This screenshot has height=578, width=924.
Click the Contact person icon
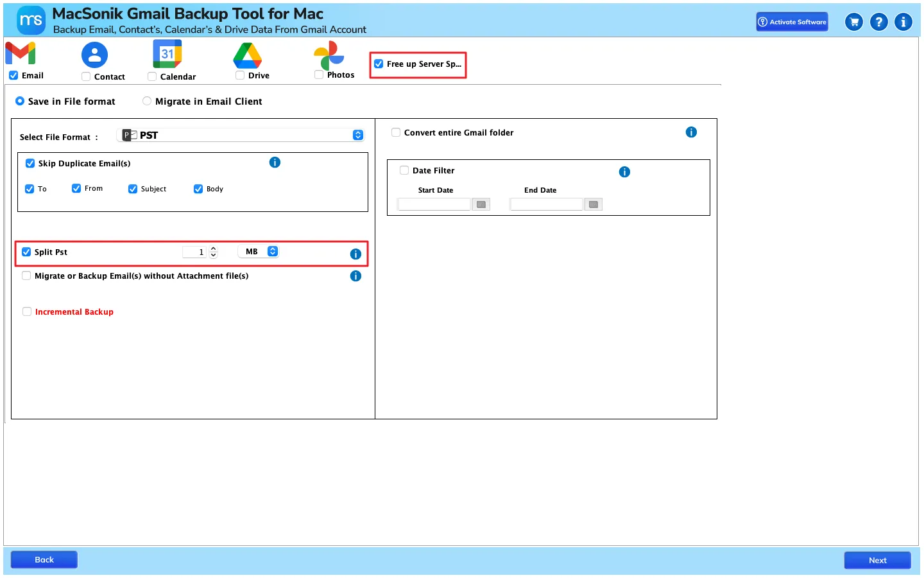point(94,55)
